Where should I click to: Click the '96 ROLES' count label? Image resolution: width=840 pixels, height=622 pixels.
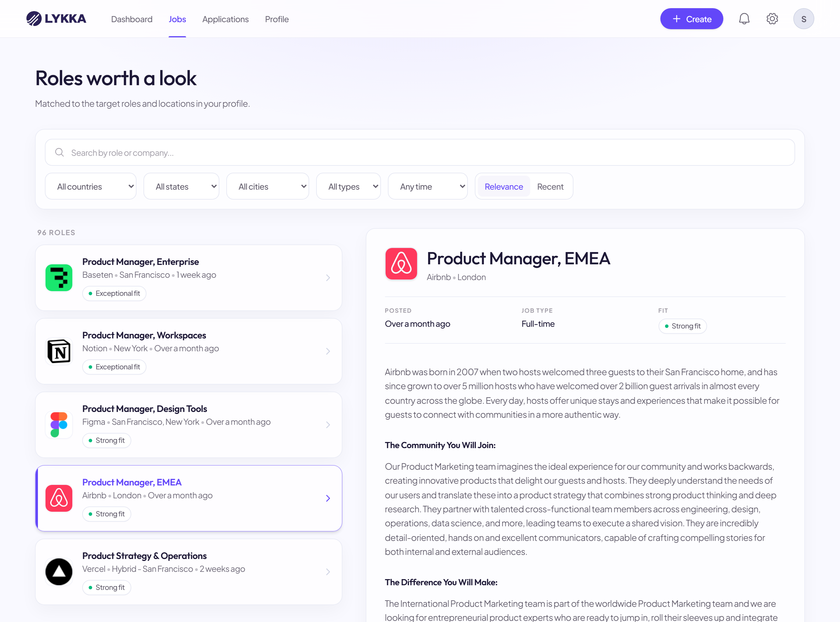[56, 232]
